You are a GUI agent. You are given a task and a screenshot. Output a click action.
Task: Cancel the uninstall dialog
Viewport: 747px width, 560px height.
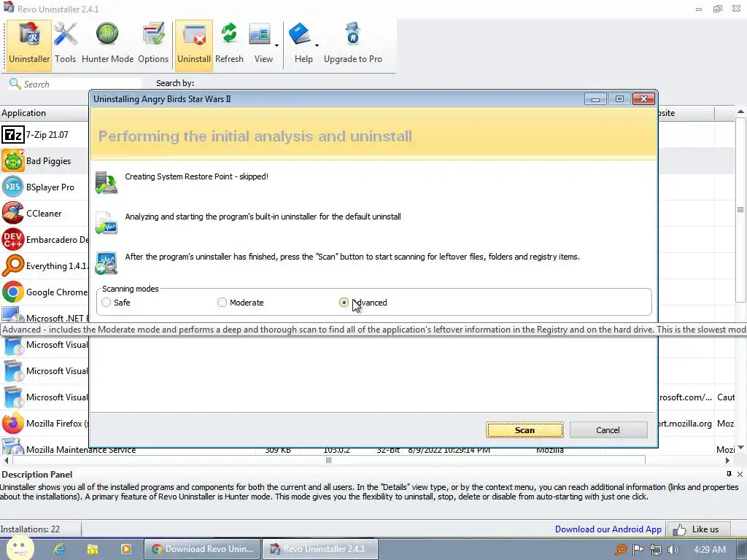608,430
